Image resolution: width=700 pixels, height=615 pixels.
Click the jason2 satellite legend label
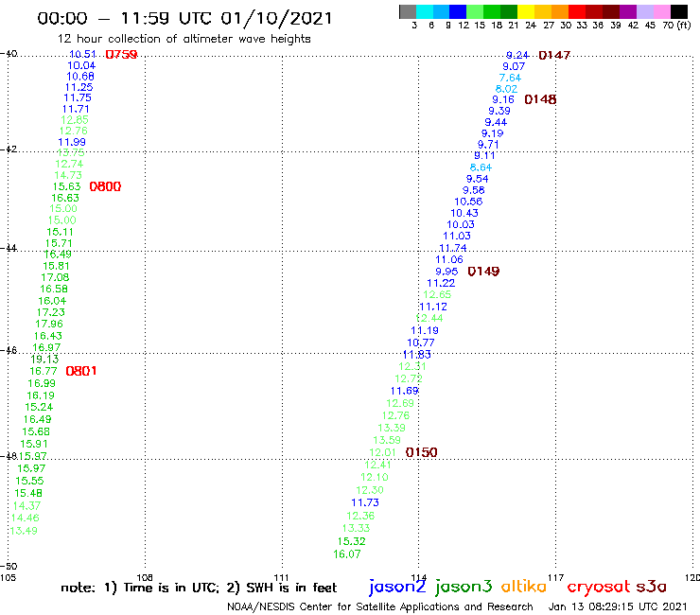coord(397,587)
